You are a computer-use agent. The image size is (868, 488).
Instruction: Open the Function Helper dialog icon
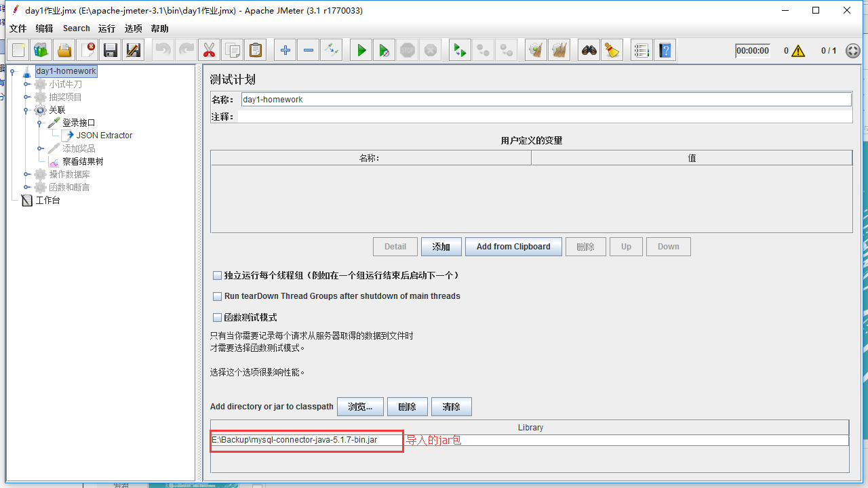[x=642, y=50]
